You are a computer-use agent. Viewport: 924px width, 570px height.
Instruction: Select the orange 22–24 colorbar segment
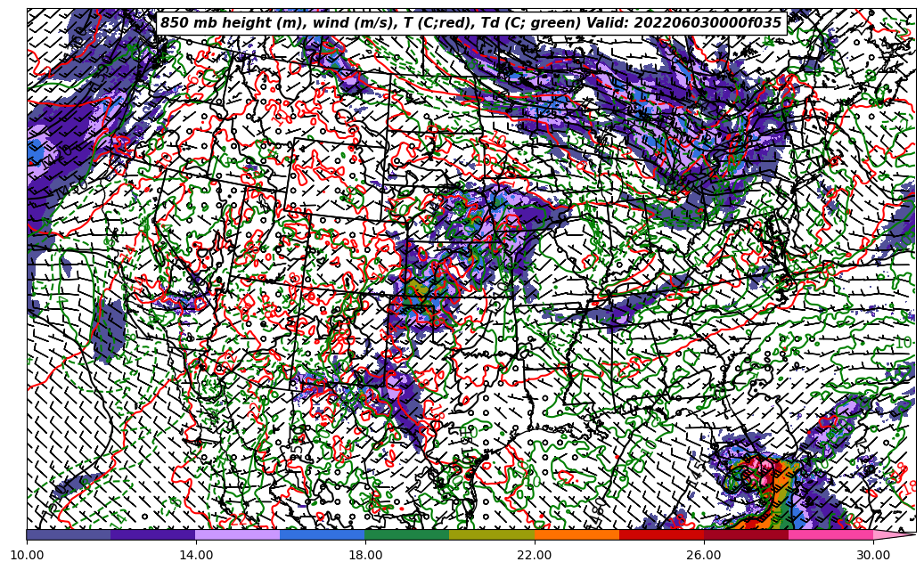click(576, 535)
